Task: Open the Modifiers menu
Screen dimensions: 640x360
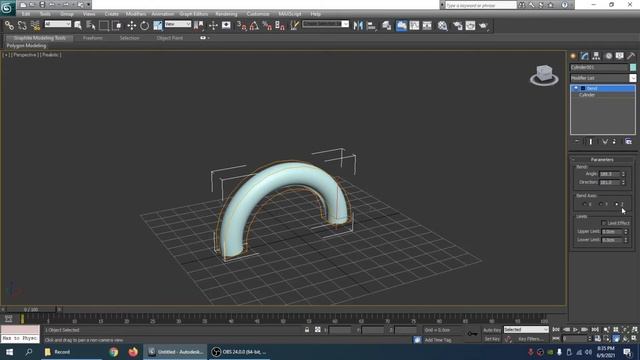Action: coord(136,14)
